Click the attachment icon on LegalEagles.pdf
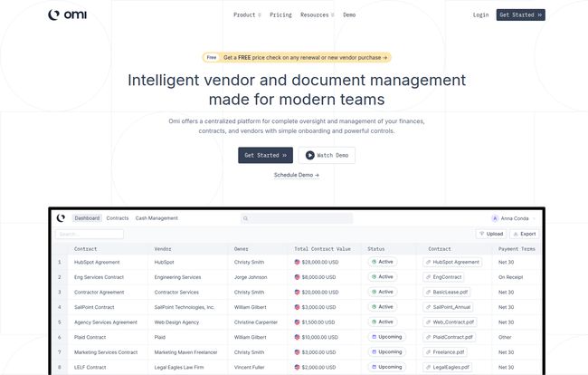The image size is (588, 375). coord(428,367)
